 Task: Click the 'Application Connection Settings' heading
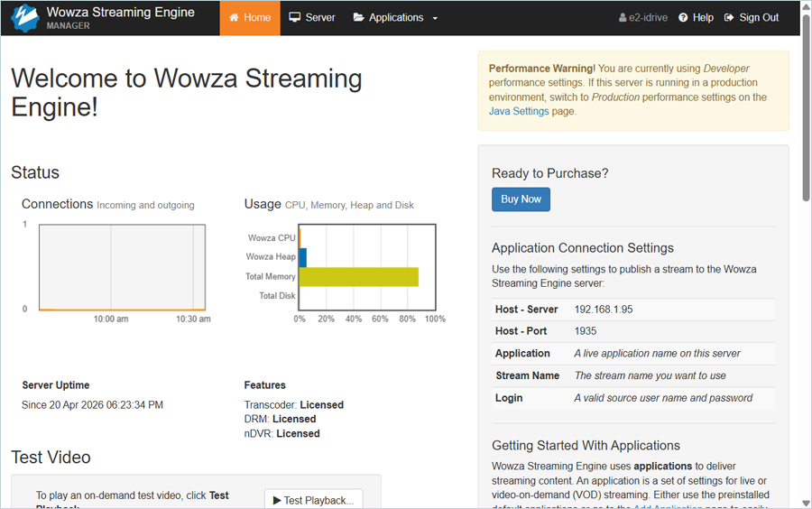point(583,248)
